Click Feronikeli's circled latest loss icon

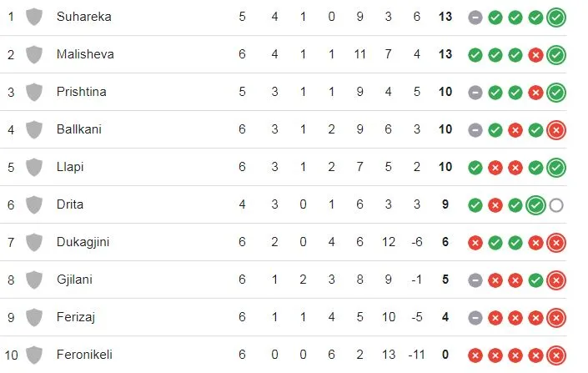click(555, 355)
